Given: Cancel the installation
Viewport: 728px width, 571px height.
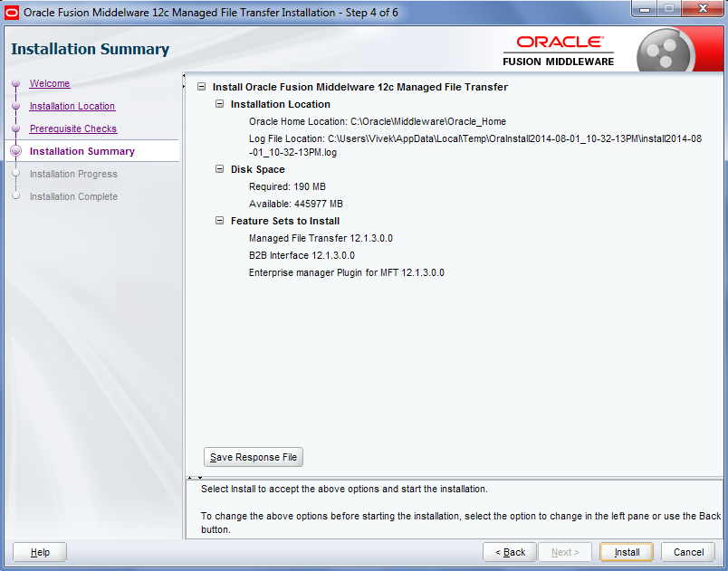Looking at the screenshot, I should tap(688, 552).
